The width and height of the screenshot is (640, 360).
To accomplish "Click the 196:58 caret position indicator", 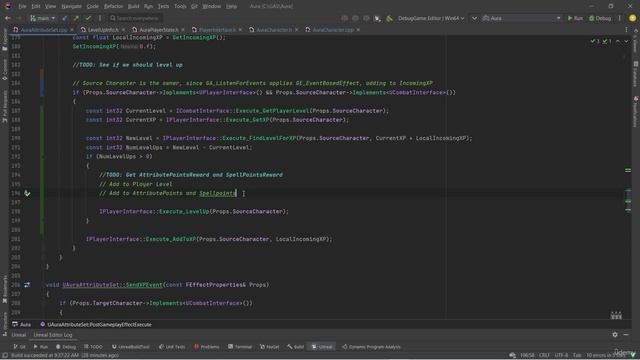I will click(x=527, y=356).
